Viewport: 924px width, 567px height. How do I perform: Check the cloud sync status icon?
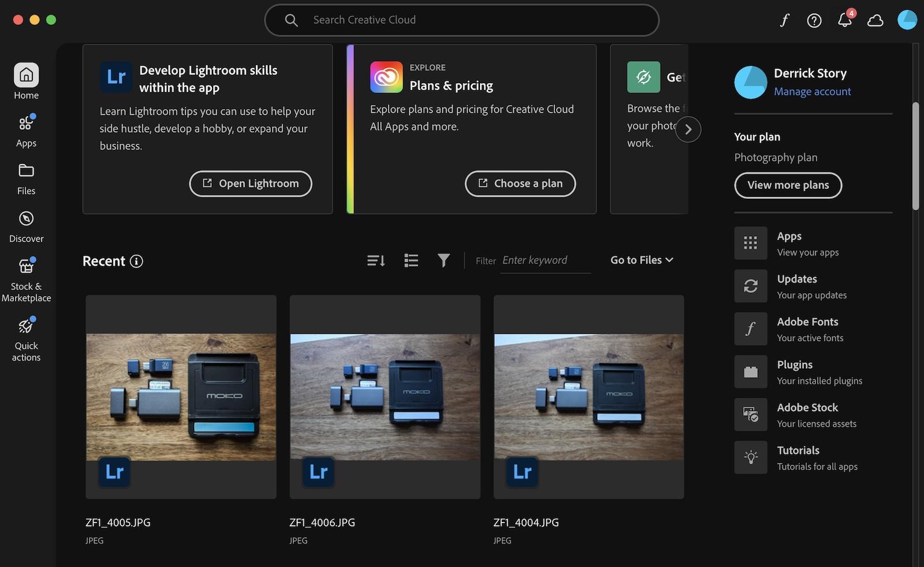pyautogui.click(x=875, y=20)
